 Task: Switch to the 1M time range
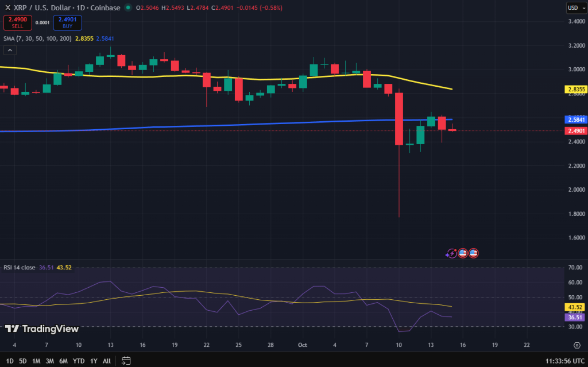tap(36, 361)
